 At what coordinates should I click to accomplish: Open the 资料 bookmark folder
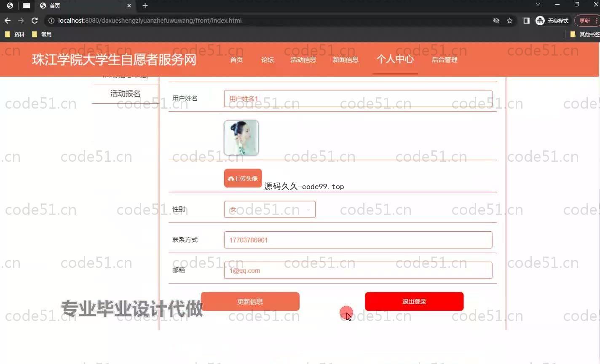point(15,35)
